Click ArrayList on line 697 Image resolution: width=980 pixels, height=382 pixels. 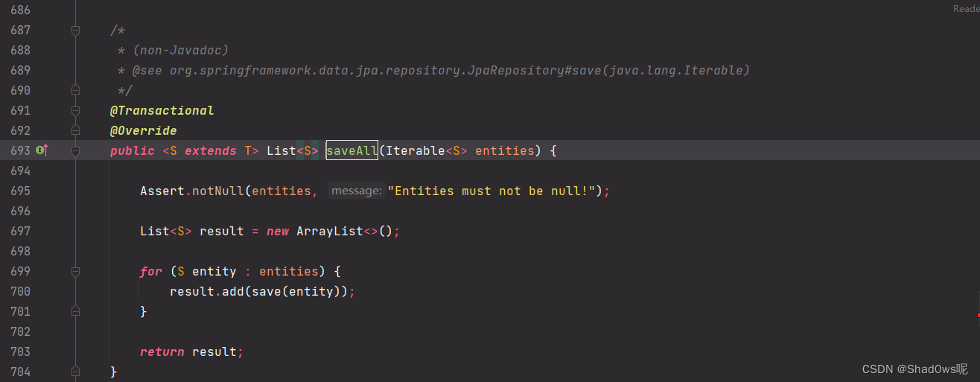tap(330, 231)
